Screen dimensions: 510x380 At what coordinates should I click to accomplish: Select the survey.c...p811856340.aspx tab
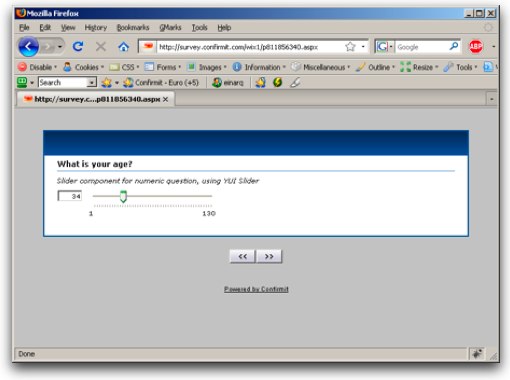pyautogui.click(x=95, y=99)
